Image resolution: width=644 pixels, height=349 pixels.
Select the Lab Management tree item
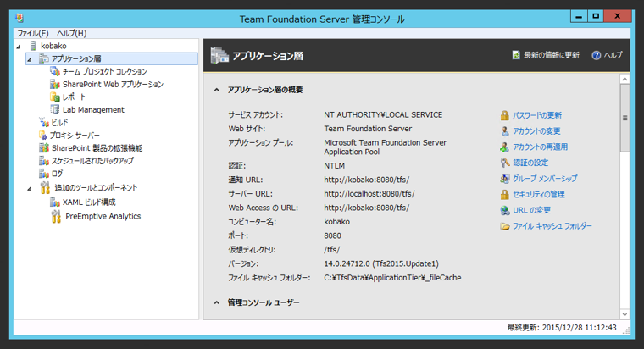click(x=93, y=109)
